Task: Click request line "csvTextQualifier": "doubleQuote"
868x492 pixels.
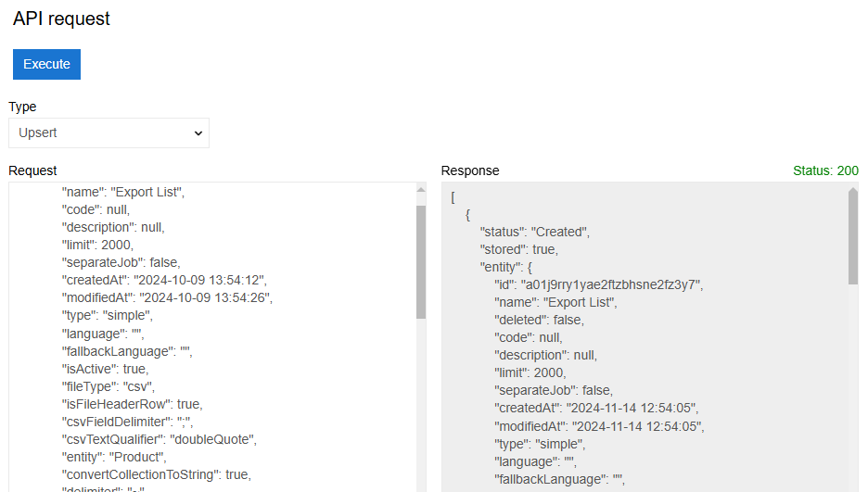Action: pyautogui.click(x=158, y=439)
